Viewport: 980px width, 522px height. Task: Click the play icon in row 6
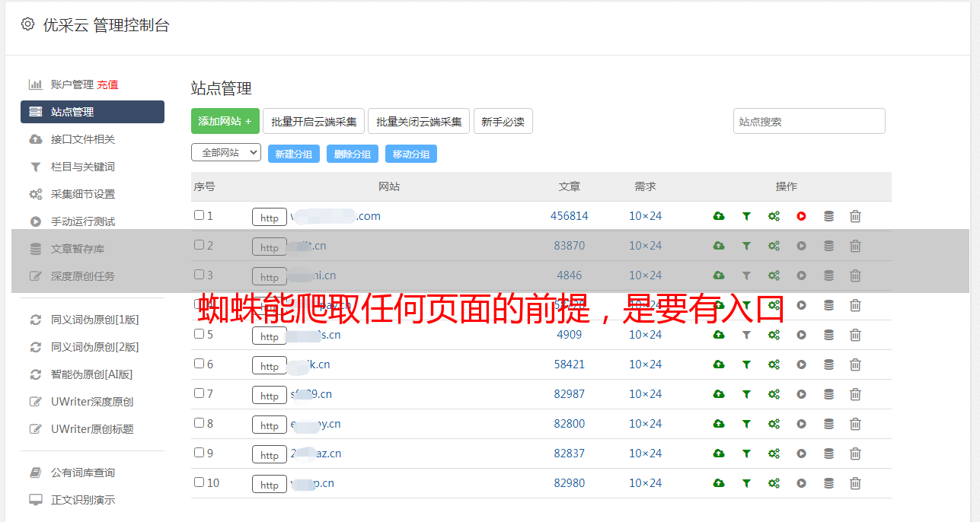point(801,364)
